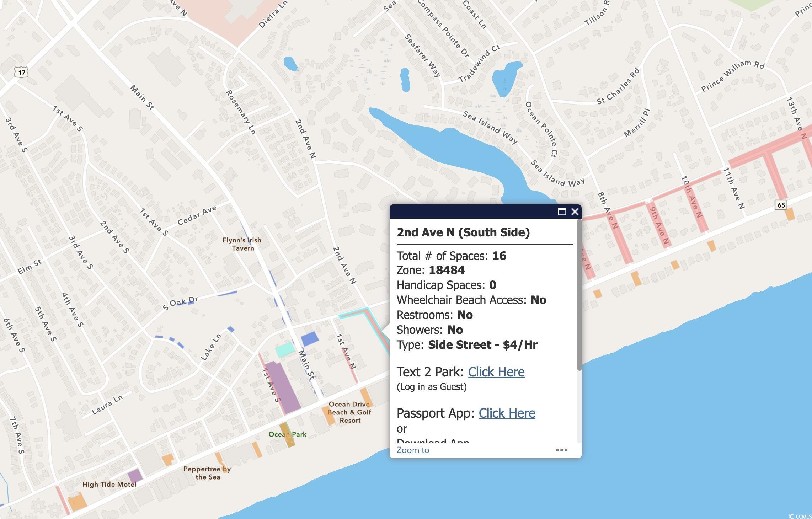Image resolution: width=812 pixels, height=519 pixels.
Task: Click the Sea Island Way label near the lake
Action: [490, 127]
